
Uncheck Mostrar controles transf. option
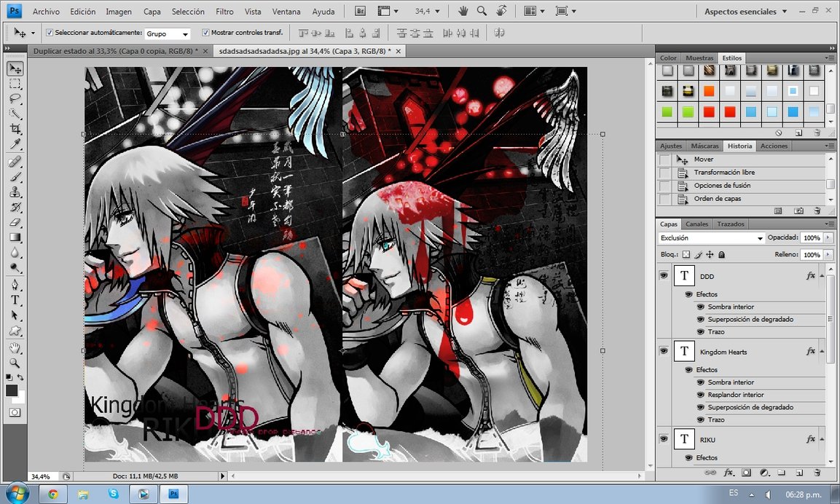click(205, 33)
